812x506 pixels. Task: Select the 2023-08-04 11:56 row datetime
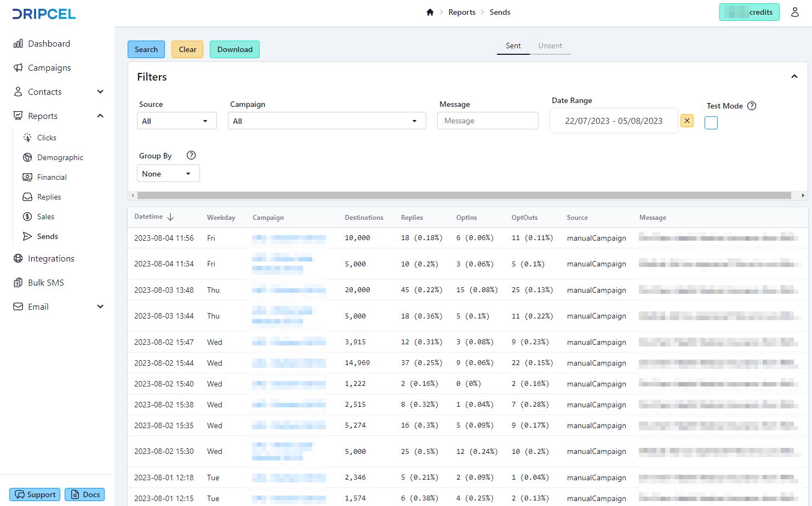coord(164,238)
